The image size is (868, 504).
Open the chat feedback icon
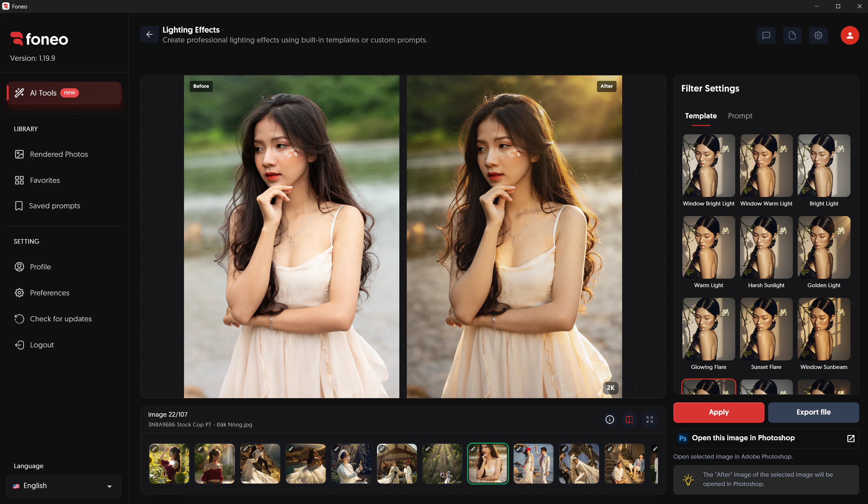pyautogui.click(x=766, y=36)
